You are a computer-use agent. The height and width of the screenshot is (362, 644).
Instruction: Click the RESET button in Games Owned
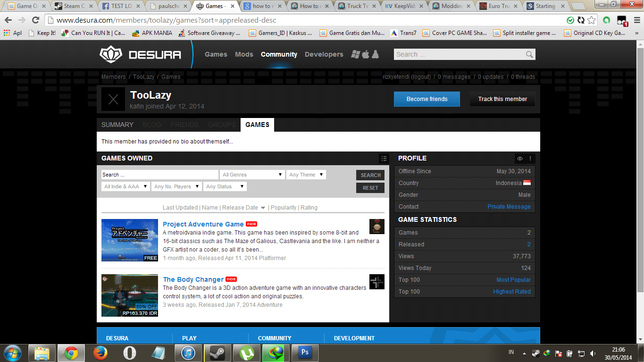point(370,188)
